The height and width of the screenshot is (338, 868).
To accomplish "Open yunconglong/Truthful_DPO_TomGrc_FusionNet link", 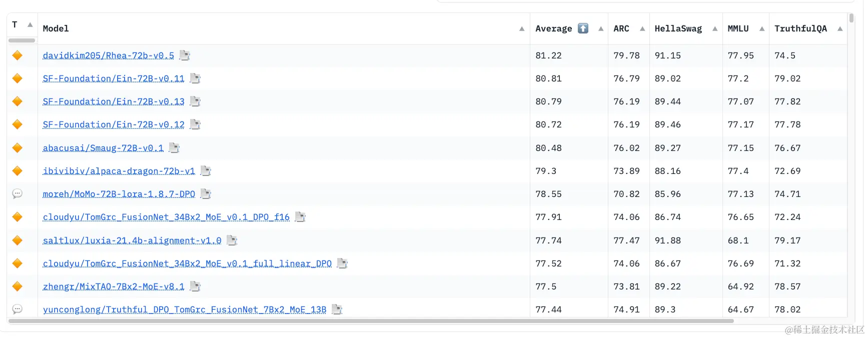I will point(185,309).
